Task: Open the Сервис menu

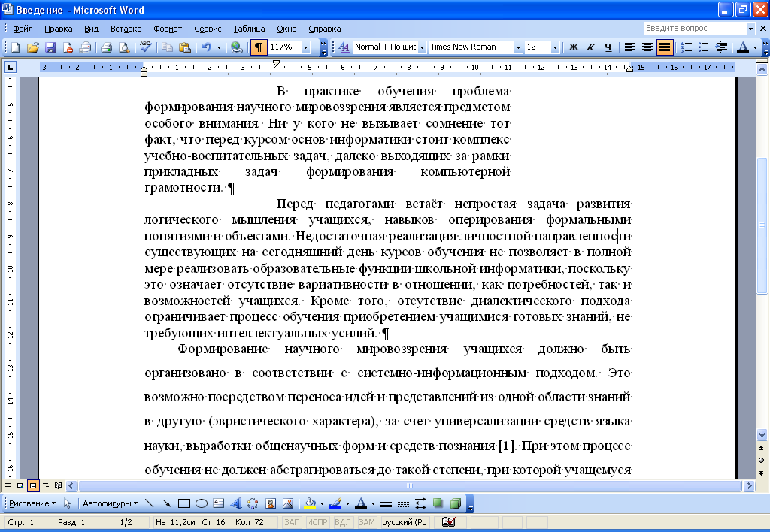Action: [208, 29]
